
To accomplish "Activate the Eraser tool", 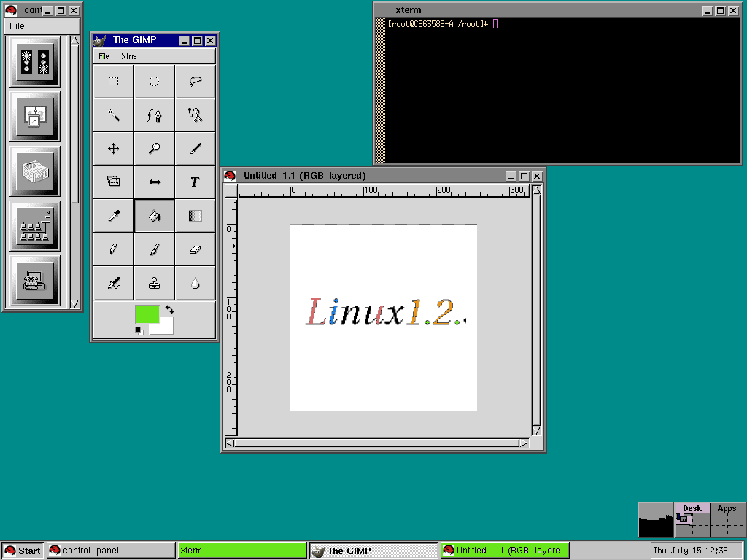I will pos(195,249).
